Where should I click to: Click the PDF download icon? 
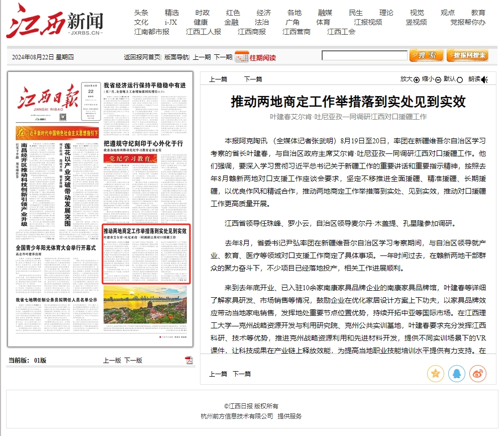point(189,360)
